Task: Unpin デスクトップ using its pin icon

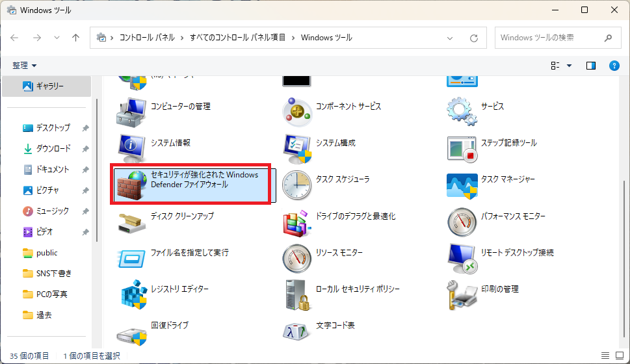Action: coord(85,128)
